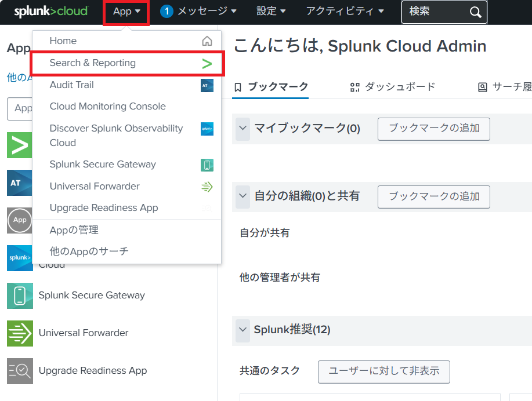Click ブックマークの追加 beside マイブックマーク

coord(433,129)
